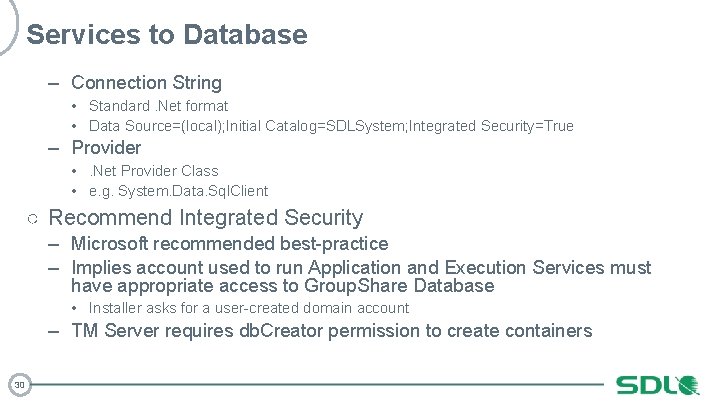Click the slide number 30 badge
The height and width of the screenshot is (405, 720).
[x=18, y=384]
